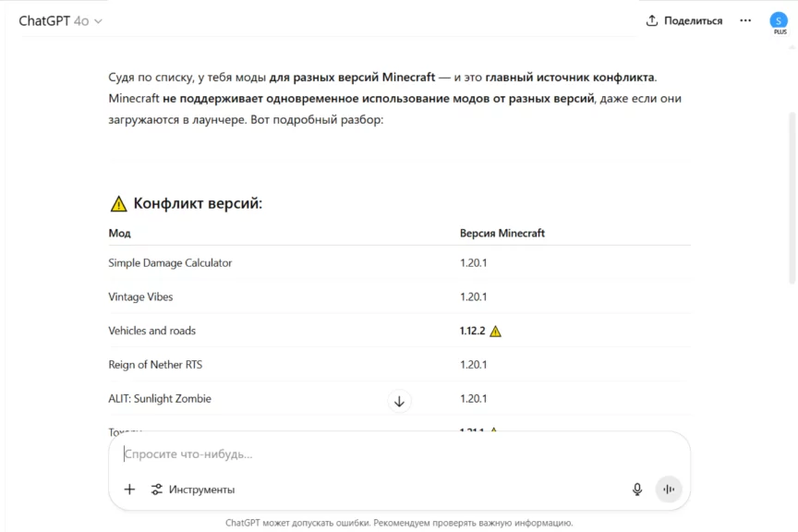Open the Инструменты tools menu
This screenshot has height=532, width=798.
click(193, 490)
